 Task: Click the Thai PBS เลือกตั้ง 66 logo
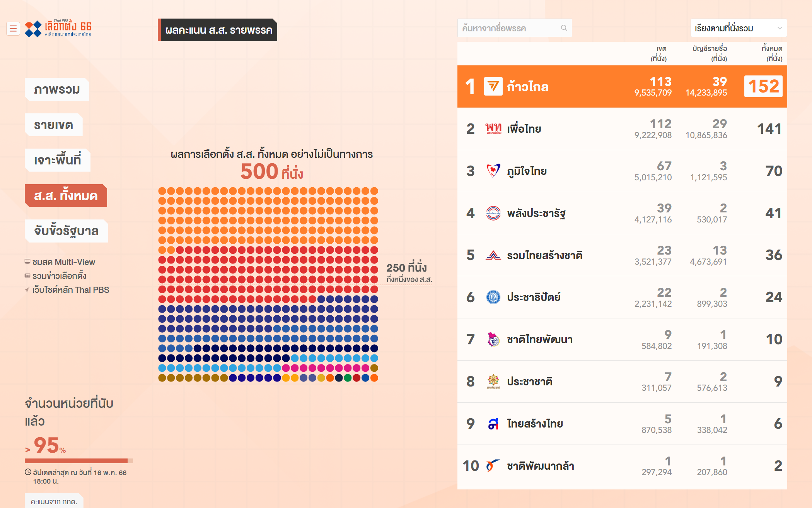tap(58, 29)
